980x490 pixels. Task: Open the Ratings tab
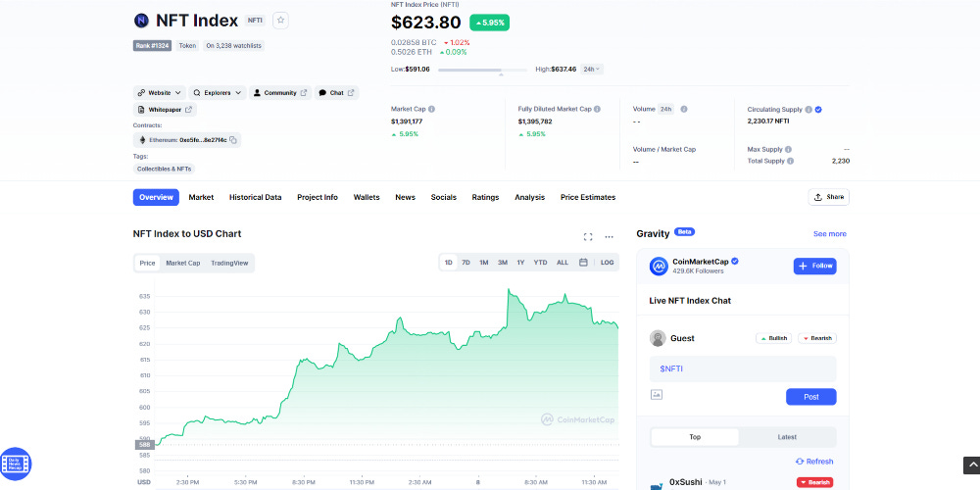486,198
